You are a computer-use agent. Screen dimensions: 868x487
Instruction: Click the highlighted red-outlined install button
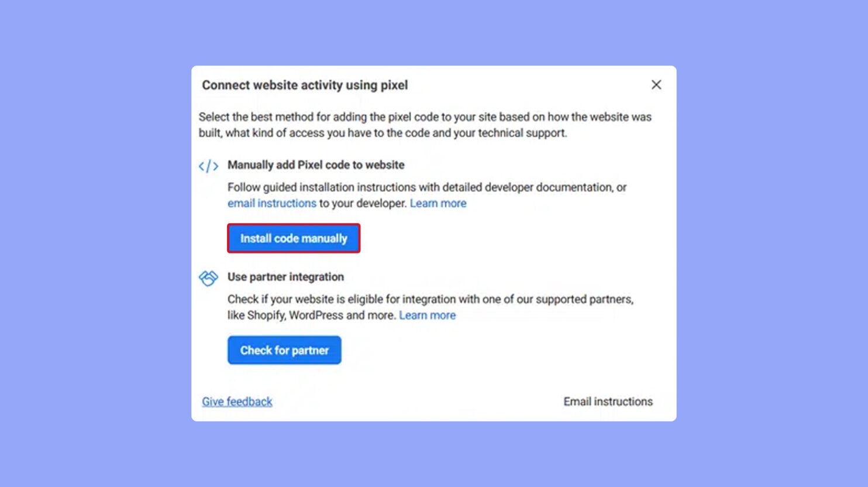point(293,238)
